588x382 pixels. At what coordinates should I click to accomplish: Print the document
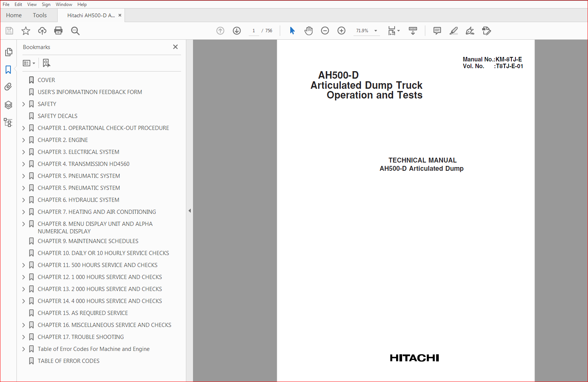tap(58, 31)
